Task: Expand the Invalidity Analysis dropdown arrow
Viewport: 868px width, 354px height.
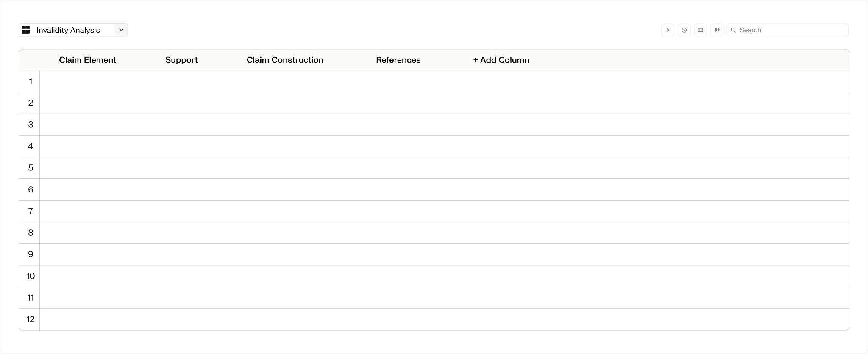Action: coord(121,30)
